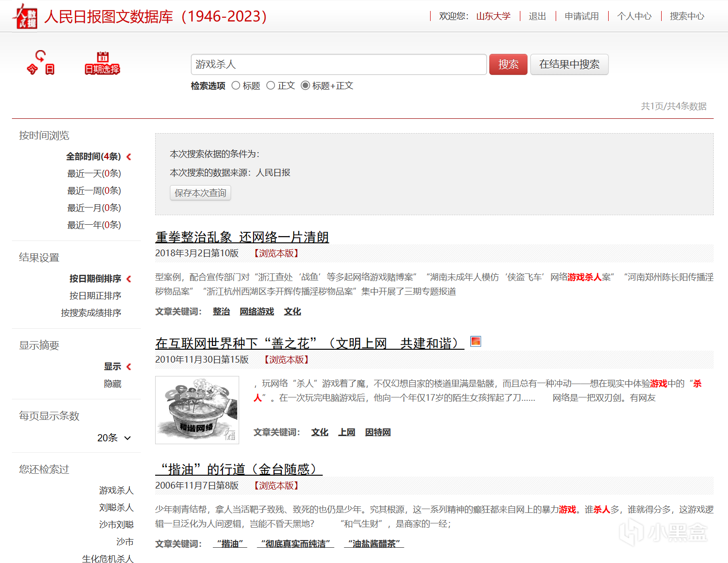Viewport: 728px width, 563px height.
Task: Open the 申请试用 link
Action: pyautogui.click(x=582, y=16)
